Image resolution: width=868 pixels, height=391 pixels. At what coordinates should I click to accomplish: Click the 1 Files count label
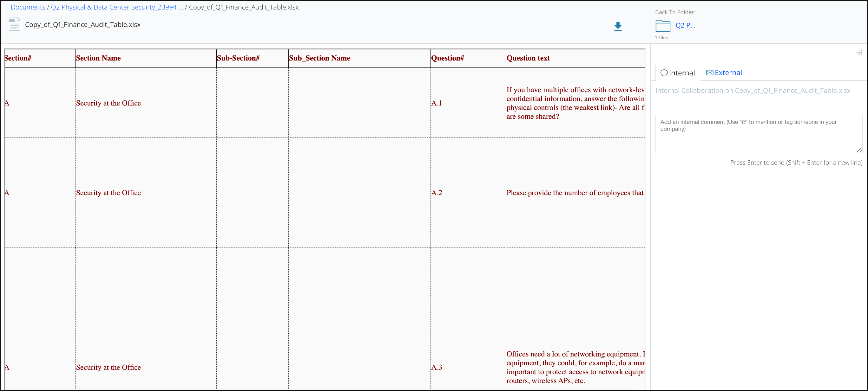pos(661,38)
